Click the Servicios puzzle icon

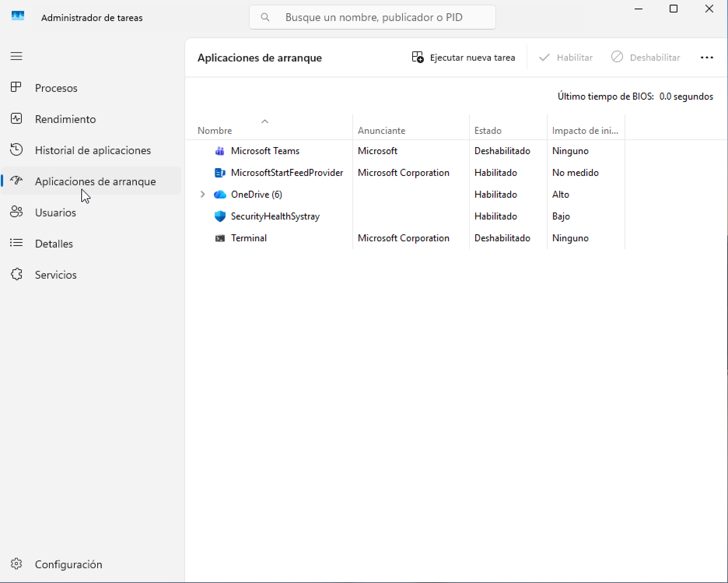click(16, 274)
